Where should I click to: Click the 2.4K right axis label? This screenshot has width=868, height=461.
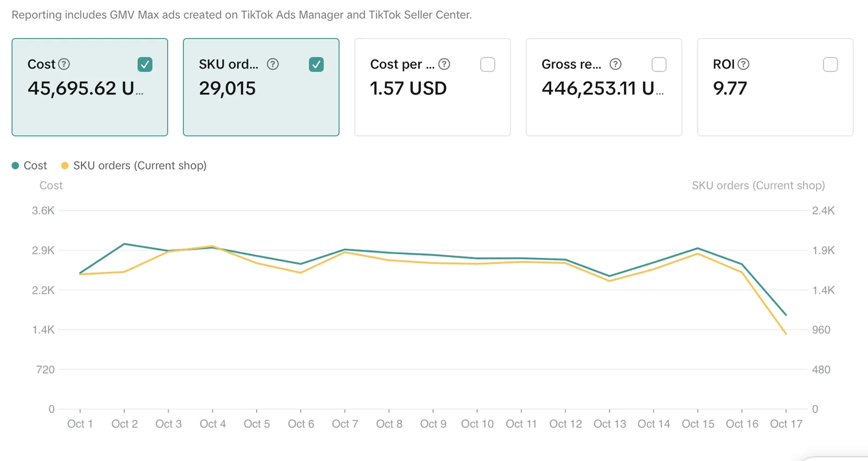tap(824, 211)
